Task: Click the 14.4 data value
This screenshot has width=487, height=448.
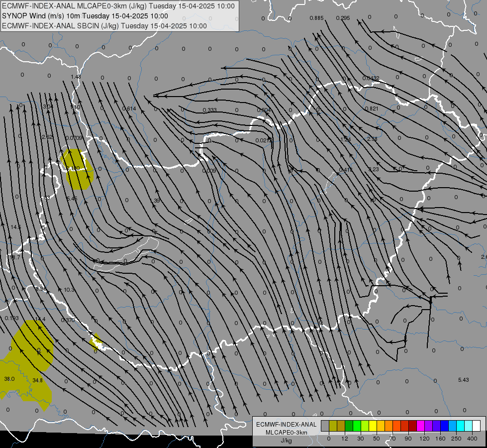Action: click(40, 319)
